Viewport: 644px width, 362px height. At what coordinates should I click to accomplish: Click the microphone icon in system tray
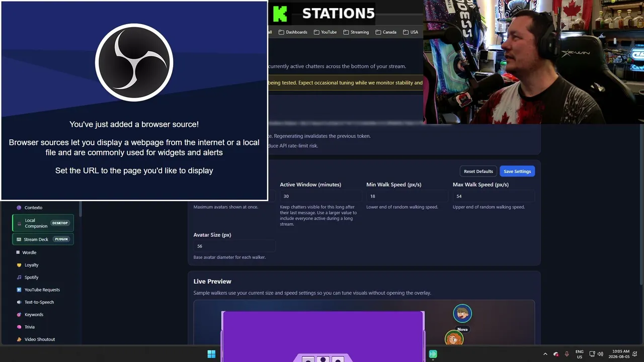point(567,354)
